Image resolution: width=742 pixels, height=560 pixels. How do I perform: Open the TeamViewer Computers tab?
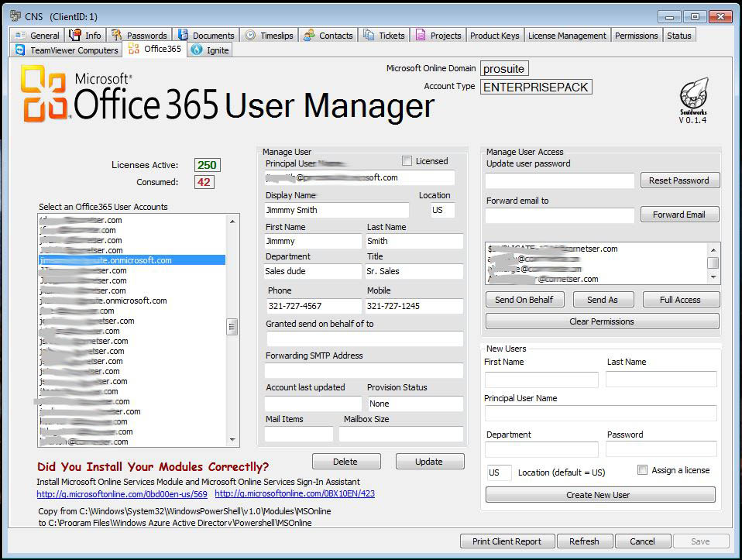[x=67, y=50]
